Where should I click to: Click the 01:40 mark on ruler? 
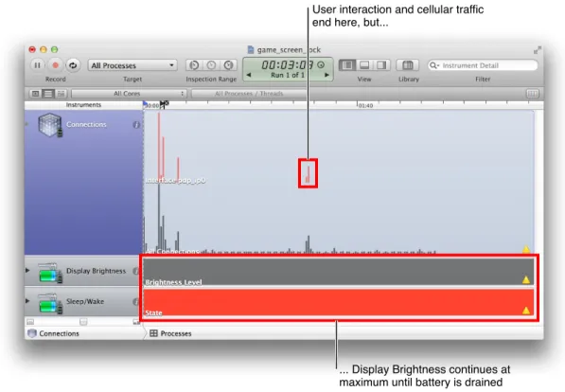(365, 105)
